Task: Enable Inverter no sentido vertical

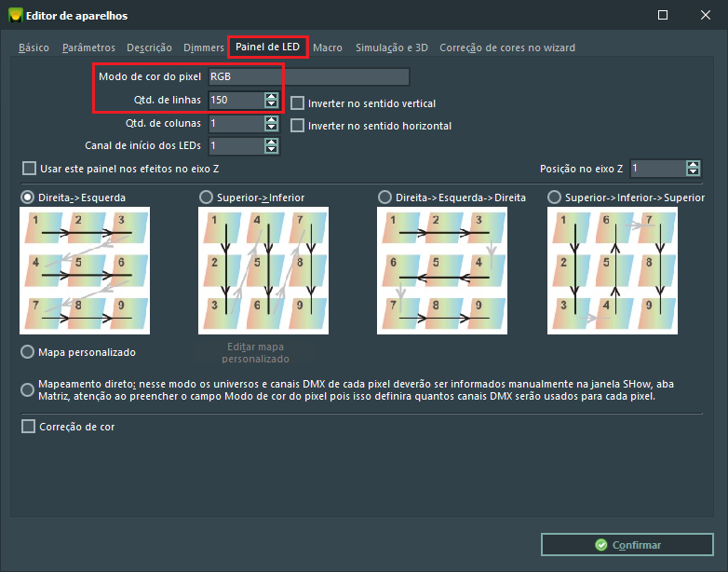Action: tap(298, 103)
